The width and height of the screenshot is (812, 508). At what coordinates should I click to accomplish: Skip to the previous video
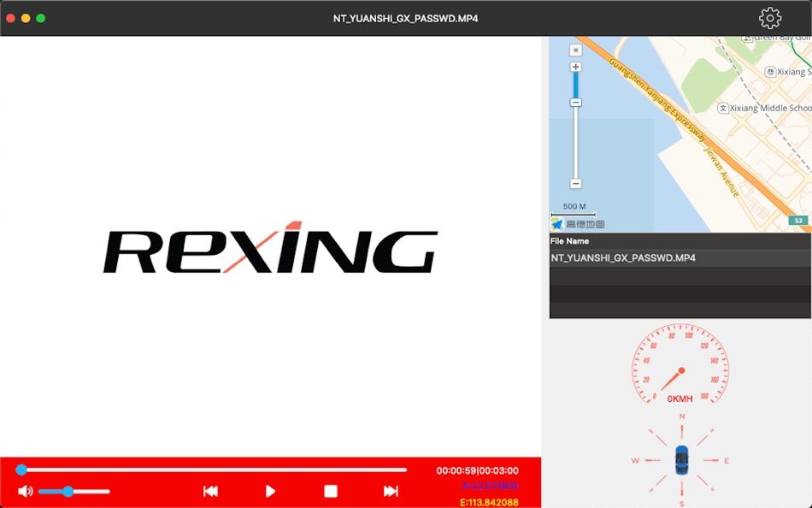pos(210,491)
